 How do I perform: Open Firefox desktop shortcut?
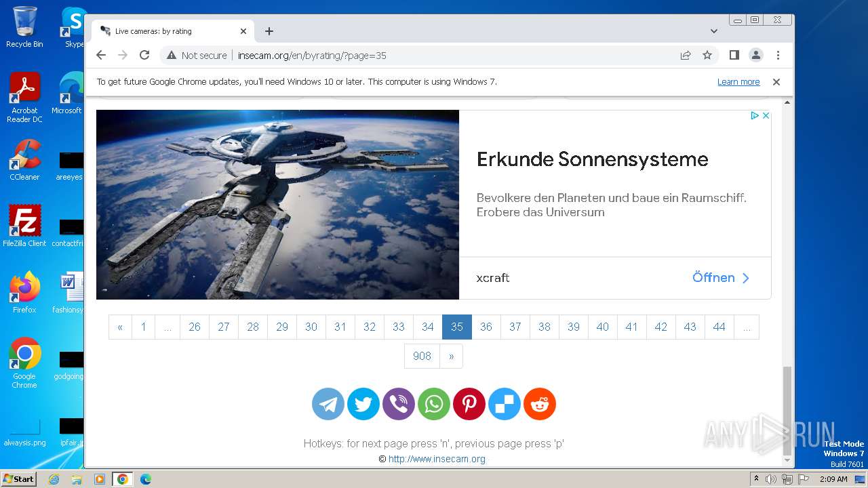click(24, 292)
